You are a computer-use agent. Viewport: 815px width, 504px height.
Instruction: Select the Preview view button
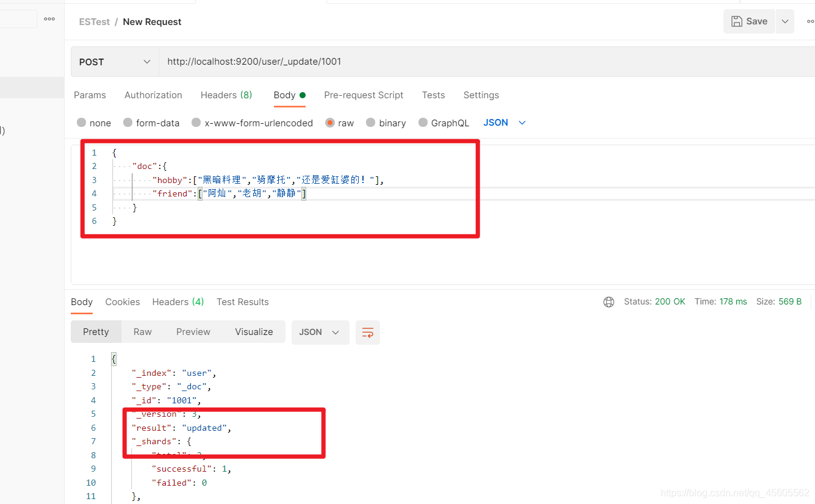point(193,332)
